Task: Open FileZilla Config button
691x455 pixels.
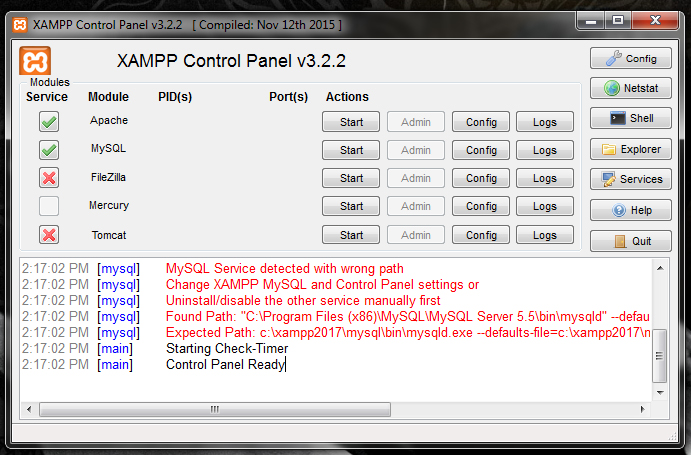Action: [481, 178]
